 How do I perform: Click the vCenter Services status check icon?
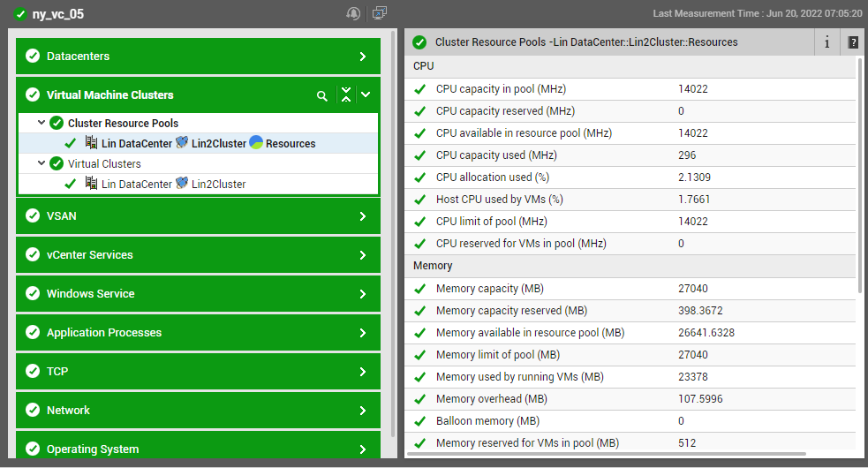(33, 255)
